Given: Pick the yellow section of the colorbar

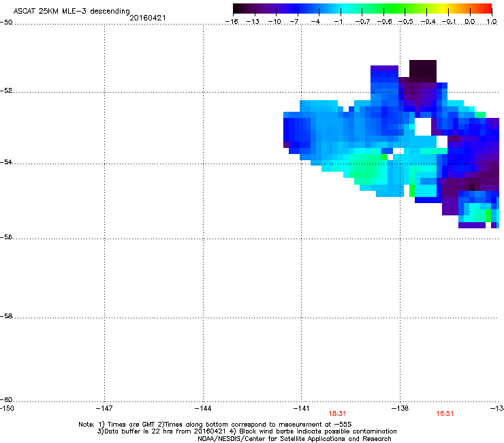Looking at the screenshot, I should [x=443, y=8].
